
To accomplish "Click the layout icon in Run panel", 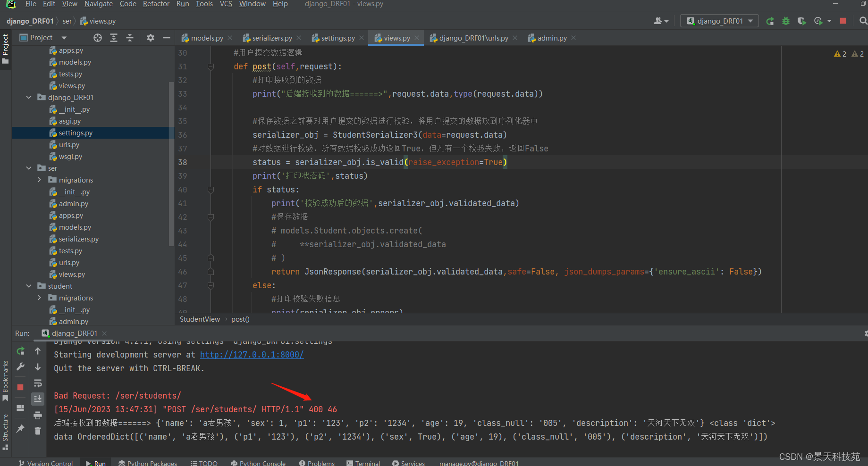I will pyautogui.click(x=20, y=408).
